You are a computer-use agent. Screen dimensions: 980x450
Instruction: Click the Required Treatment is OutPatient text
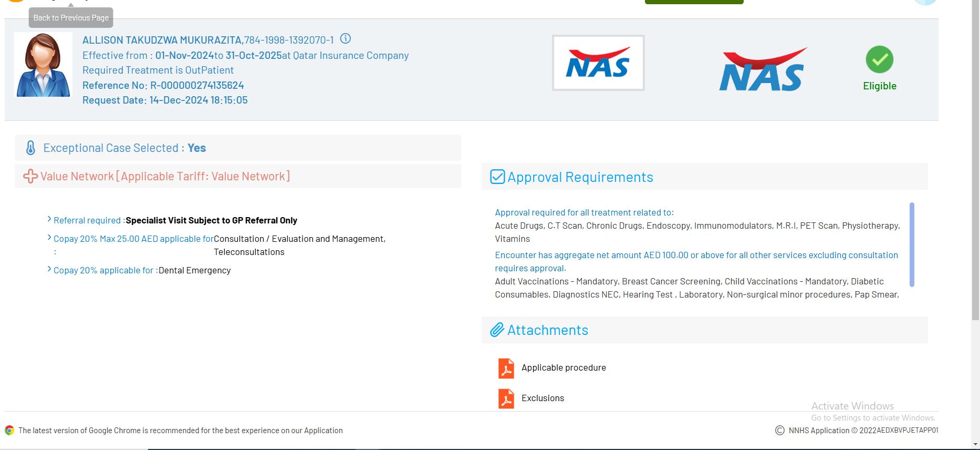pyautogui.click(x=158, y=70)
